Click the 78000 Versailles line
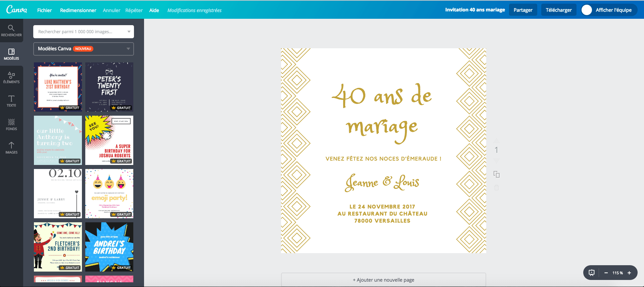 pyautogui.click(x=382, y=221)
